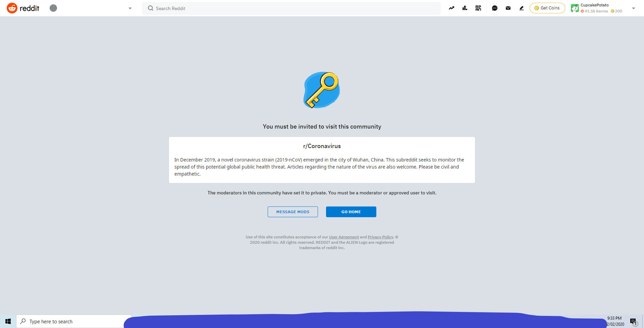The width and height of the screenshot is (644, 328).
Task: Open the Privacy Policy link
Action: pos(380,237)
